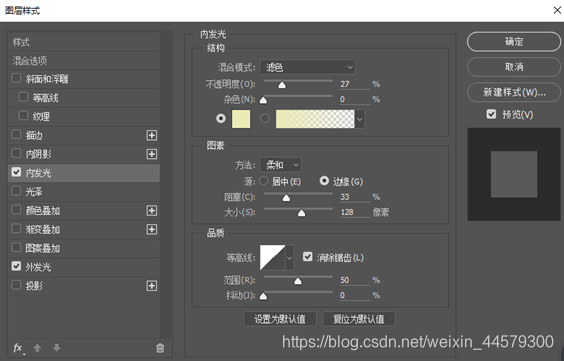
Task: Click the style preview thumbnail
Action: (514, 174)
